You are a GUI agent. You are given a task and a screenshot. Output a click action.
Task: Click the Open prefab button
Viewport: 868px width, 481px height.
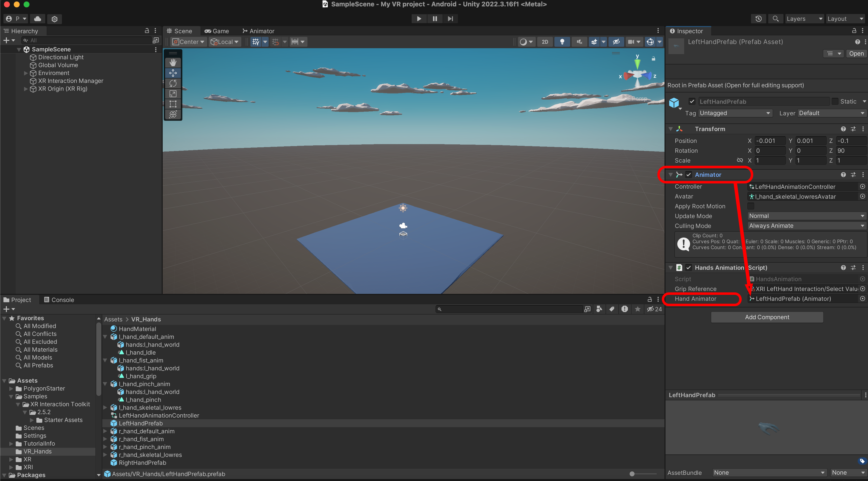click(x=856, y=54)
